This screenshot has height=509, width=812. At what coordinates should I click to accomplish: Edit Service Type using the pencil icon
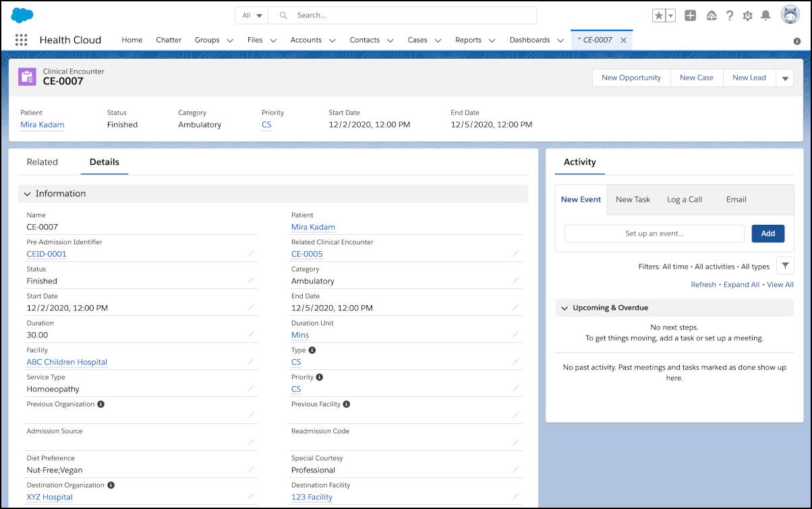tap(250, 388)
